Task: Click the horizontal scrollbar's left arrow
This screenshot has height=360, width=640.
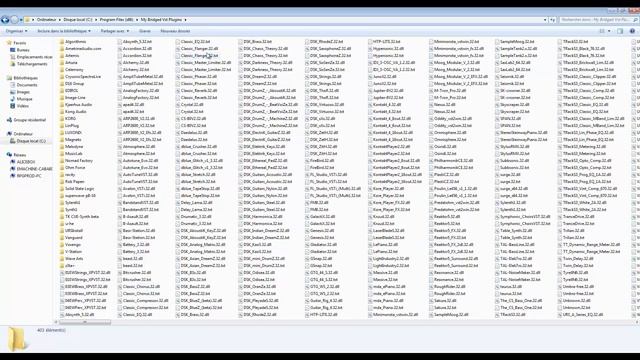Action: (56, 322)
